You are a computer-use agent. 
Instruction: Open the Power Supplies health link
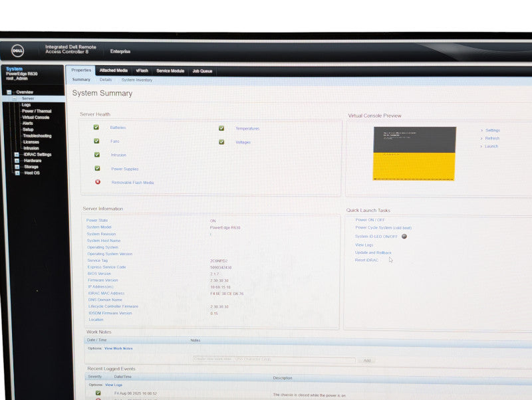[125, 169]
